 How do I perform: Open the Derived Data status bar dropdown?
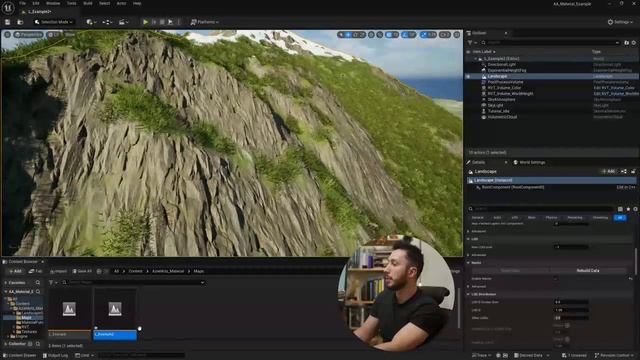click(531, 356)
